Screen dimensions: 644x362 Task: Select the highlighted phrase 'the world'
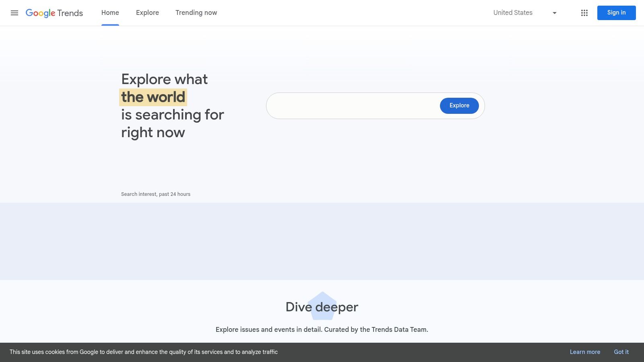[153, 97]
